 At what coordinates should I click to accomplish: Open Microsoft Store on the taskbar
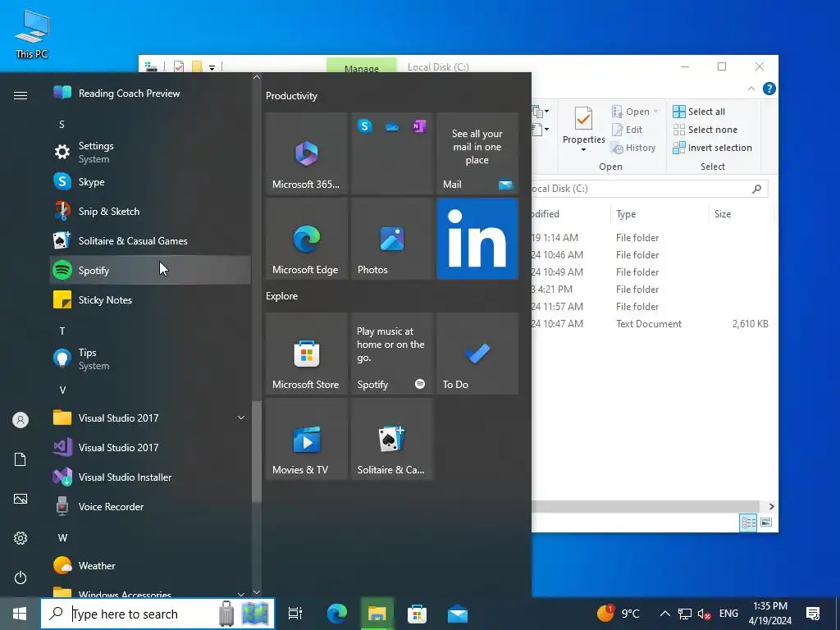(417, 614)
